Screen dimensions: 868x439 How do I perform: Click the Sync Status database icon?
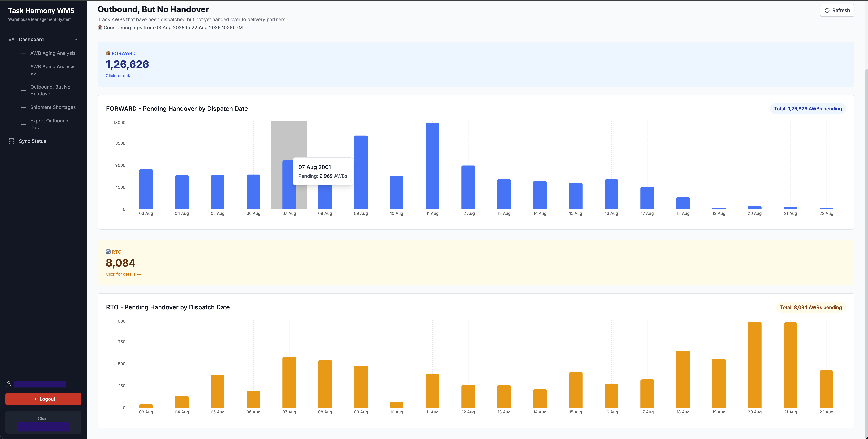point(12,141)
